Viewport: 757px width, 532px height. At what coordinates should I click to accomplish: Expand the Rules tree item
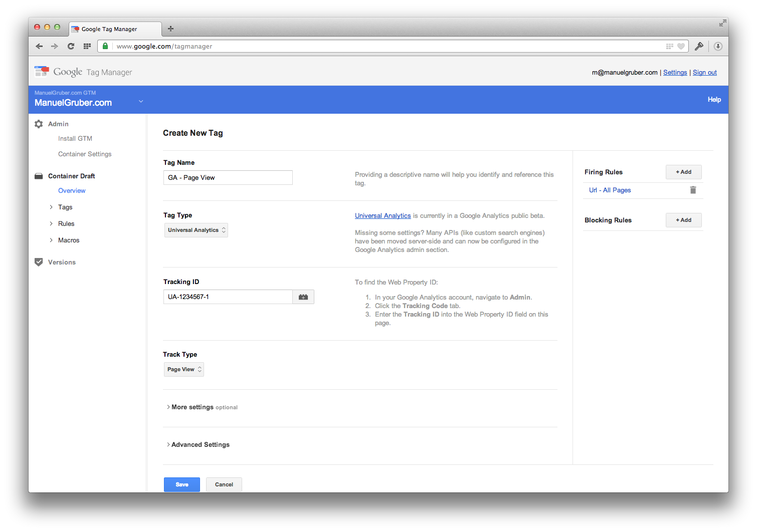point(51,223)
